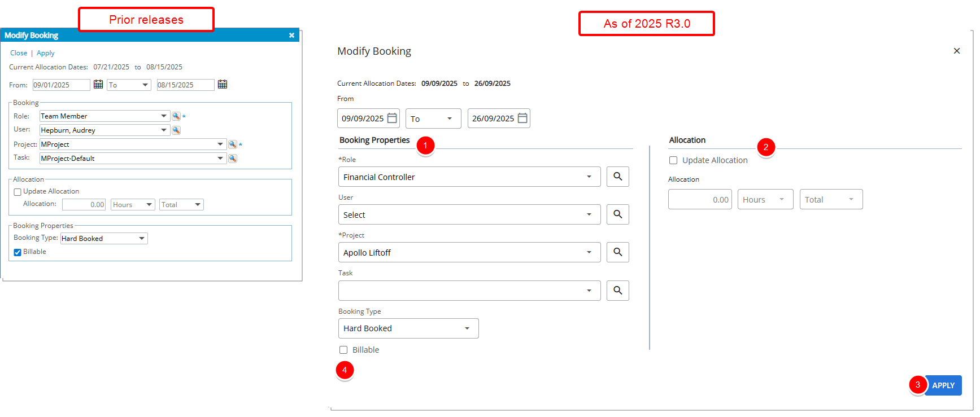Click Allocation 0.00 field in new dialog
The height and width of the screenshot is (417, 980).
tap(700, 199)
